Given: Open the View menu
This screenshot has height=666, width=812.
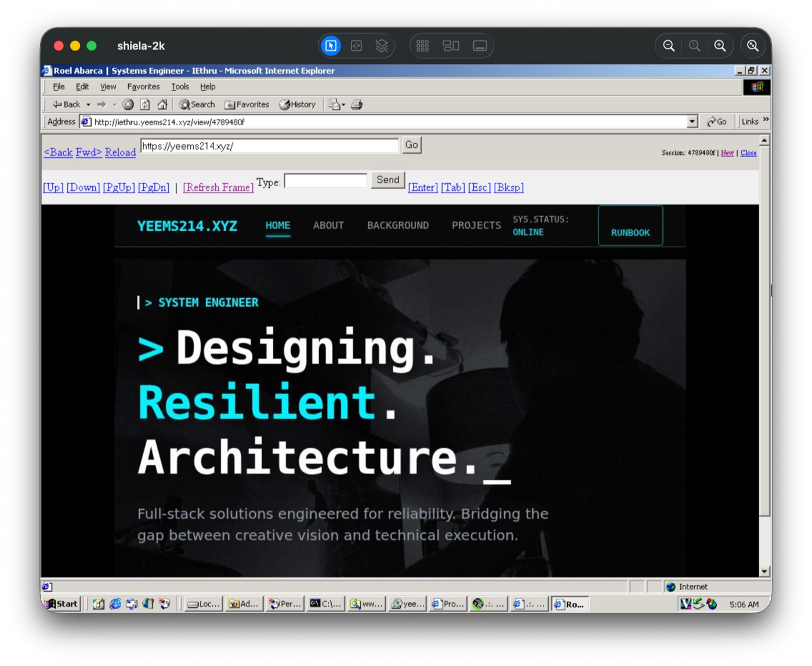Looking at the screenshot, I should coord(108,86).
